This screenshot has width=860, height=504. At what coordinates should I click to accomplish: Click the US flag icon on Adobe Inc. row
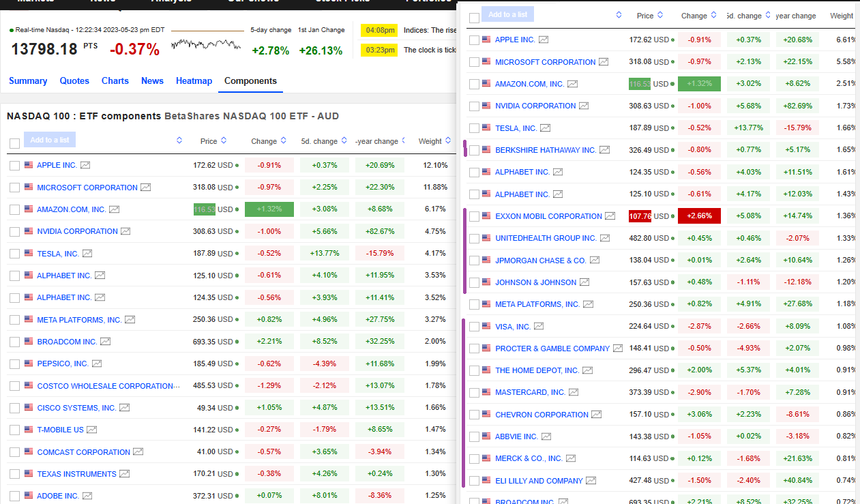(x=29, y=496)
